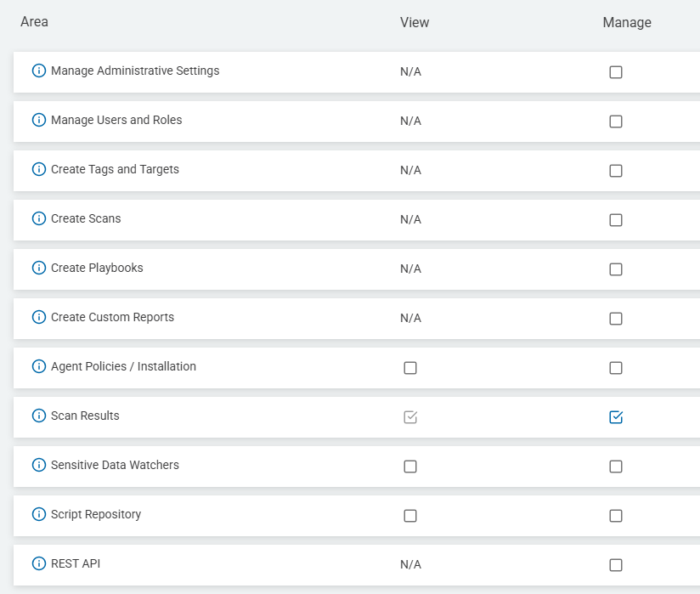Check Manage box for Create Playbooks

(616, 269)
